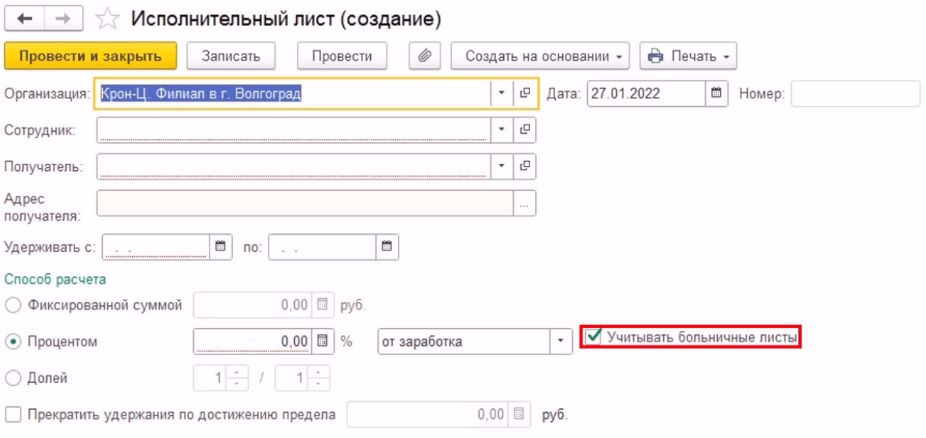The height and width of the screenshot is (438, 926).
Task: Uncheck 'Учитывать больничные листы' checkbox
Action: click(594, 338)
